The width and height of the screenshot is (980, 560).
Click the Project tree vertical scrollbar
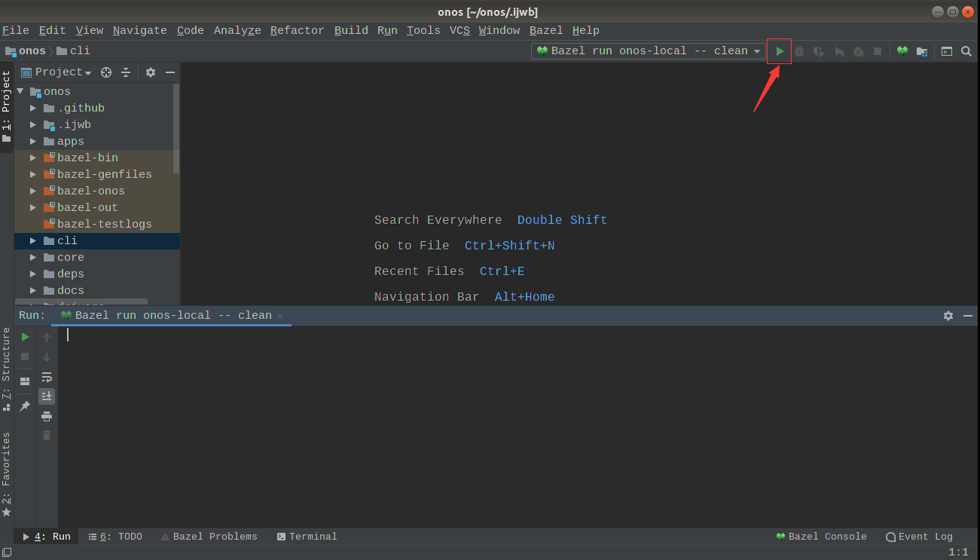click(176, 128)
